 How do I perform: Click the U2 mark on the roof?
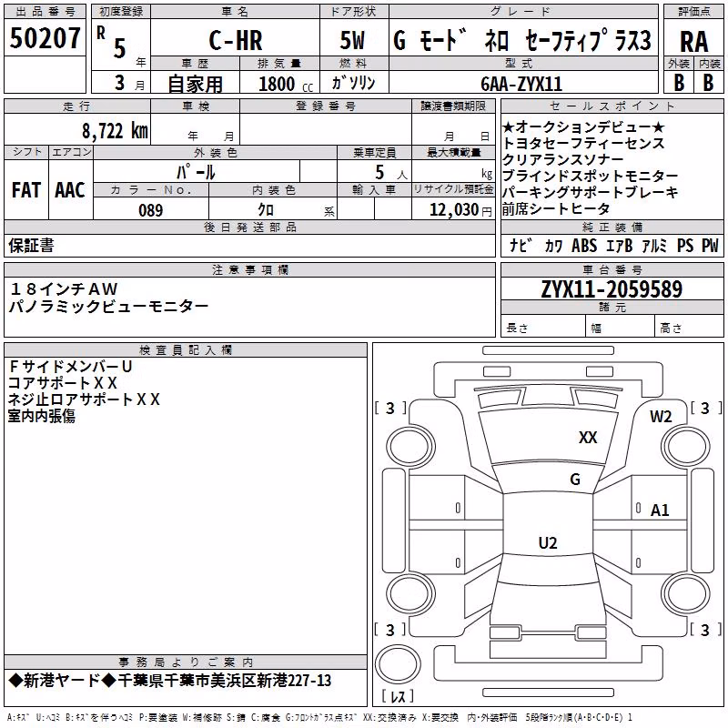[548, 542]
